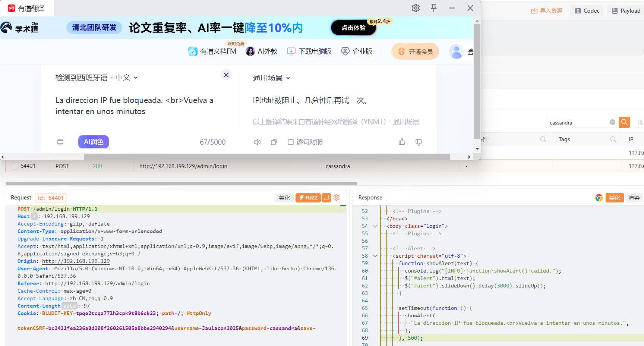Open the Request panel settings gear
Image resolution: width=644 pixels, height=346 pixels.
click(337, 198)
